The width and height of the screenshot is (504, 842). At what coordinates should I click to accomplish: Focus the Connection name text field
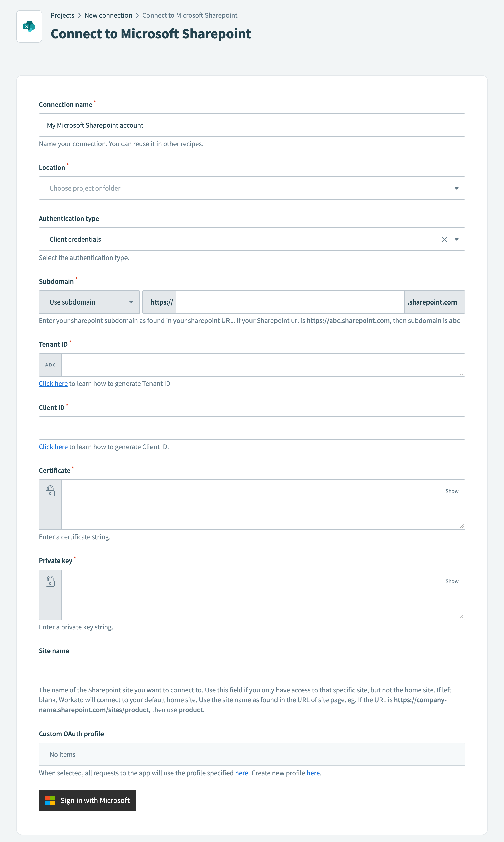click(252, 125)
